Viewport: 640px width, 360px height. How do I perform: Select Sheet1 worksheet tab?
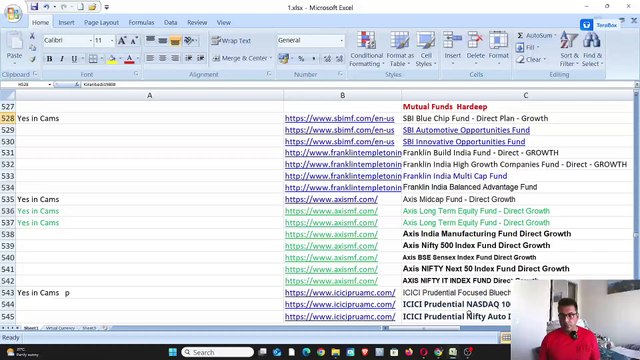coord(31,328)
